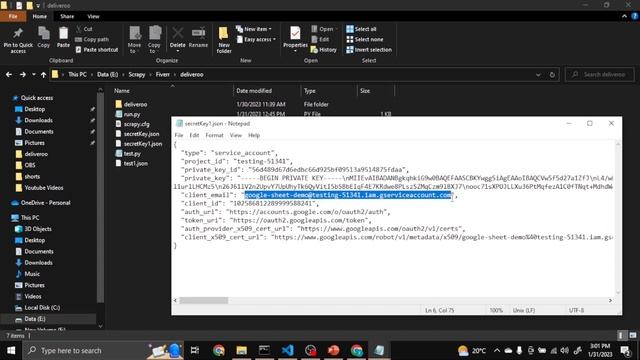Open Downloads under Quick access
The width and height of the screenshot is (640, 360).
(38, 120)
